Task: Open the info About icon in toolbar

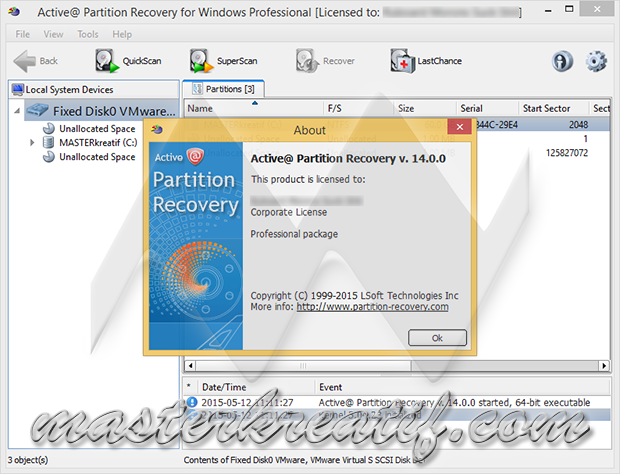Action: click(x=562, y=61)
